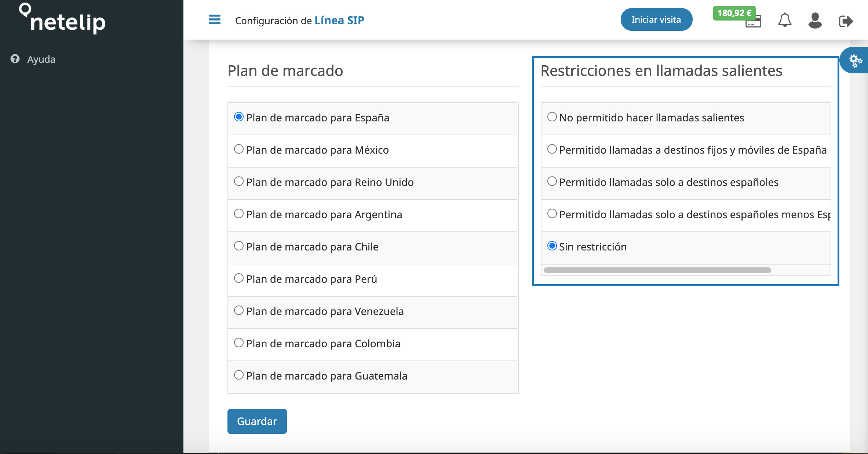Viewport: 868px width, 454px height.
Task: Open the Ayuda sidebar item
Action: pos(40,59)
